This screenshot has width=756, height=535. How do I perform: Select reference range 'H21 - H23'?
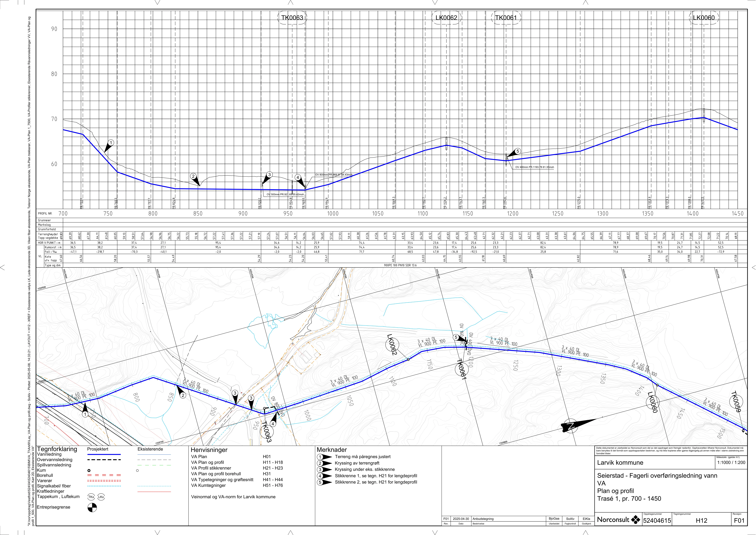(x=273, y=468)
